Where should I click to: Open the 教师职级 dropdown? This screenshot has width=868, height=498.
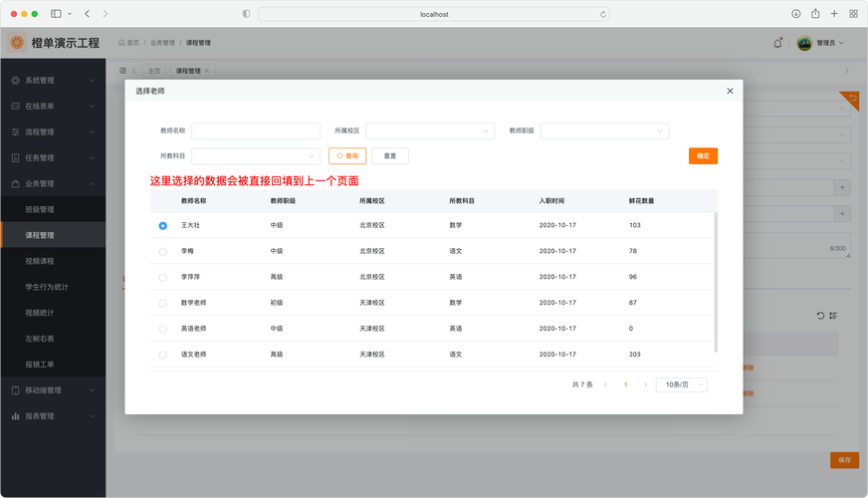coord(604,131)
